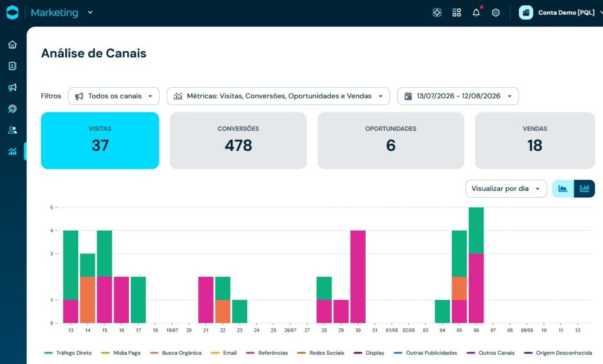Select the Oportunidades metric card
603x364 pixels.
tap(391, 140)
